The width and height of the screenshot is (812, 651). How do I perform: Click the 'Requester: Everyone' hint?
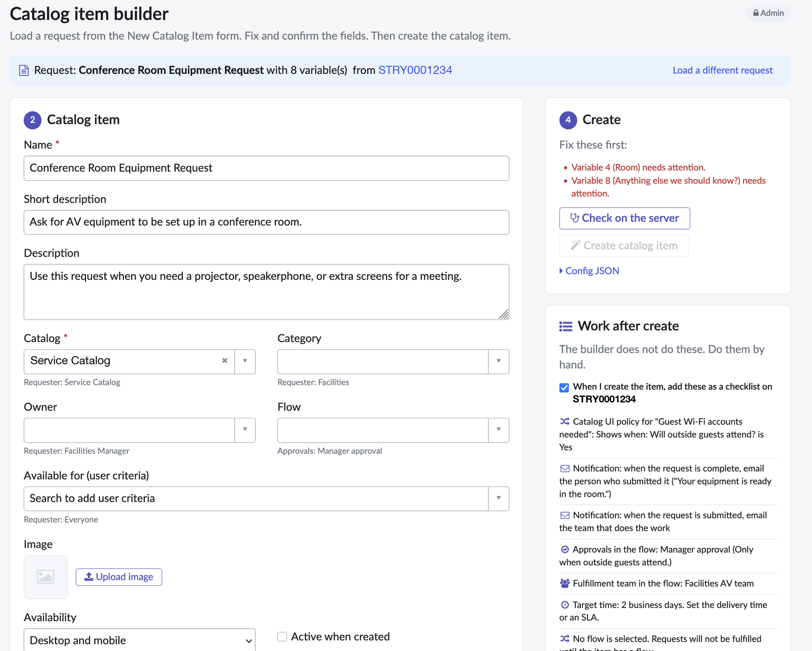(x=61, y=519)
